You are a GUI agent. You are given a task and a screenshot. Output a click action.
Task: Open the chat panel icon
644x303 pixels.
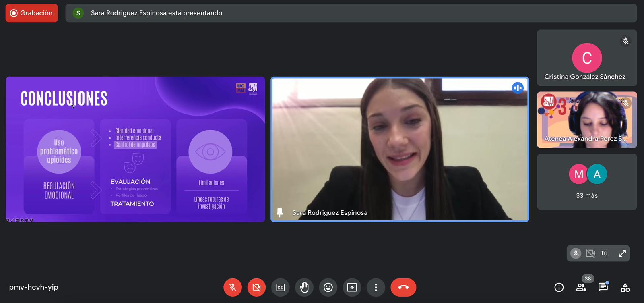click(603, 287)
